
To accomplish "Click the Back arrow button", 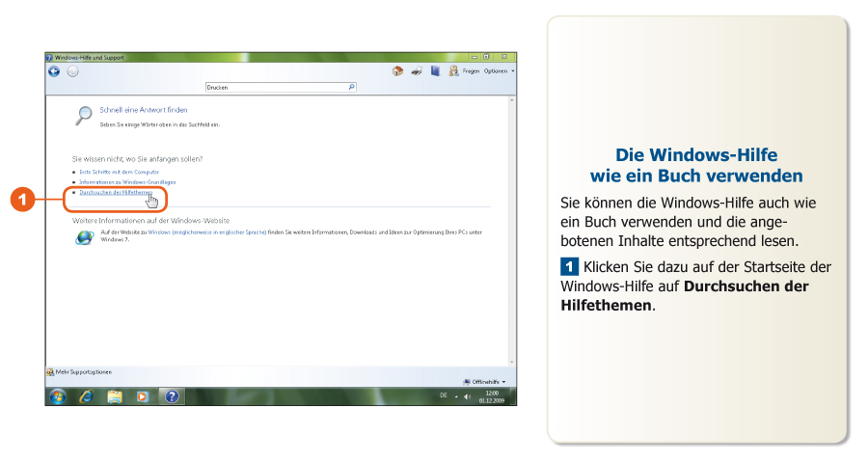I will [x=54, y=71].
